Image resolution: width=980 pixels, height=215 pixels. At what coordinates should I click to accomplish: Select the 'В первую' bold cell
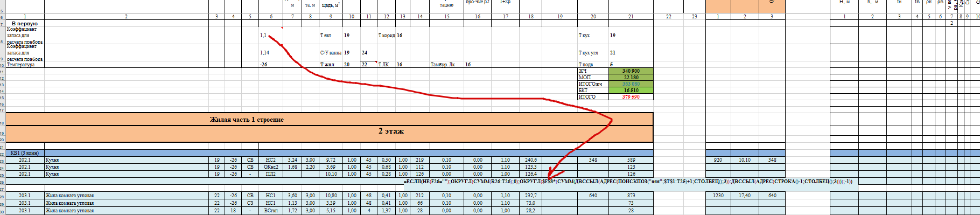click(25, 24)
